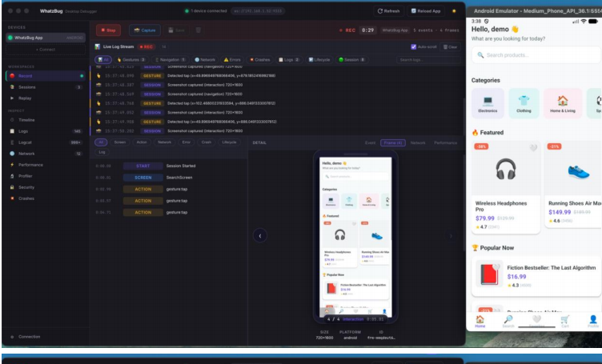Image resolution: width=602 pixels, height=364 pixels.
Task: Select the log row at 15:37:48.768
Action: (276, 103)
